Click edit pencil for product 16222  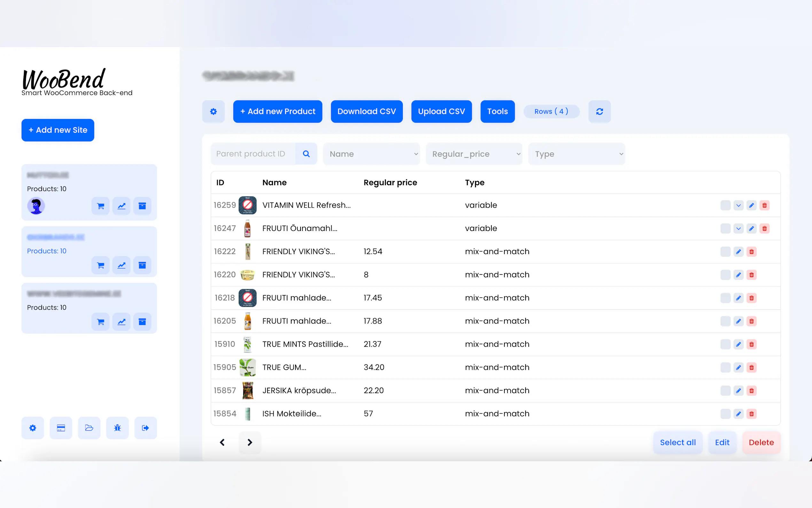pyautogui.click(x=738, y=252)
